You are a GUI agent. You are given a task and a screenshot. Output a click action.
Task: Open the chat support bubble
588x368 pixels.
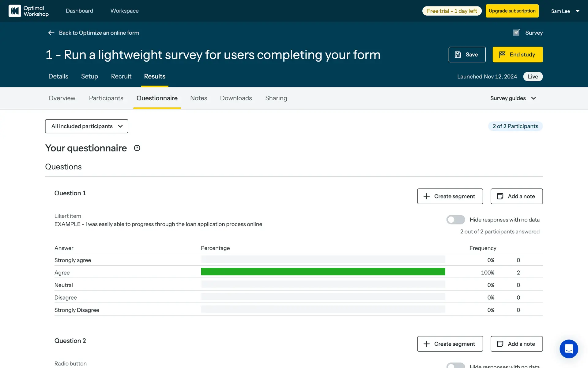pyautogui.click(x=568, y=349)
